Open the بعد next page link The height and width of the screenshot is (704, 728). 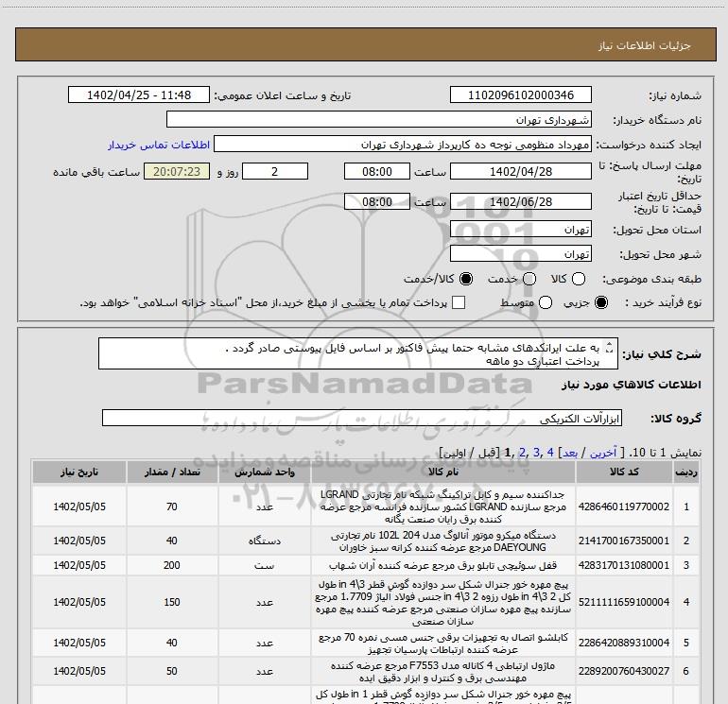[570, 452]
